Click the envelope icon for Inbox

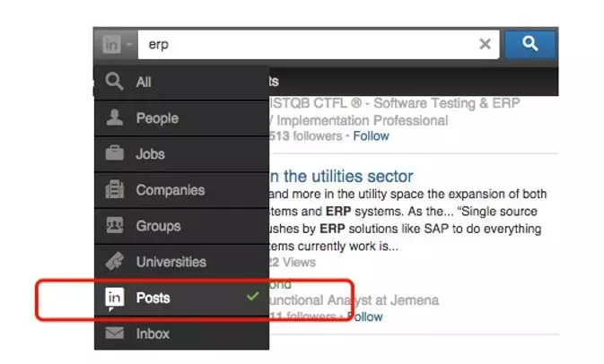[x=114, y=334]
